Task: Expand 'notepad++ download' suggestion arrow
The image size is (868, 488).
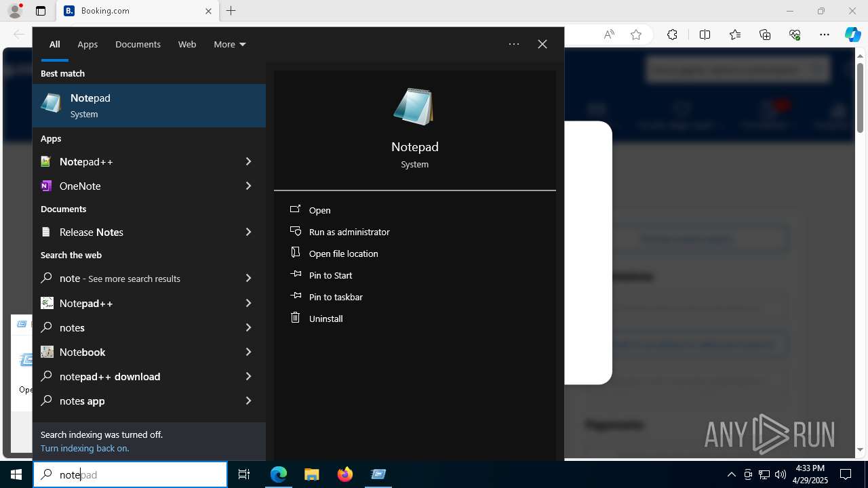Action: tap(248, 376)
